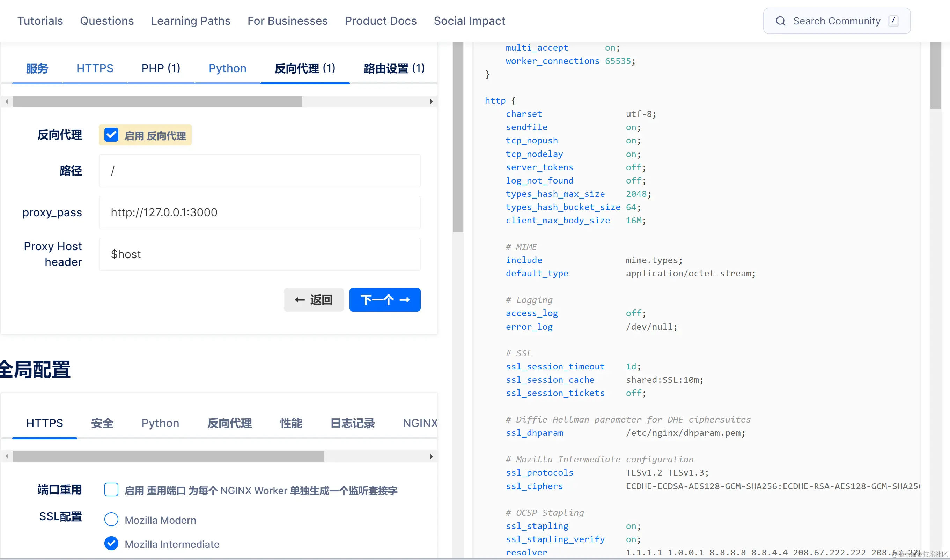The image size is (950, 560).
Task: Disable the 启用 反向代理 checkbox
Action: [111, 135]
